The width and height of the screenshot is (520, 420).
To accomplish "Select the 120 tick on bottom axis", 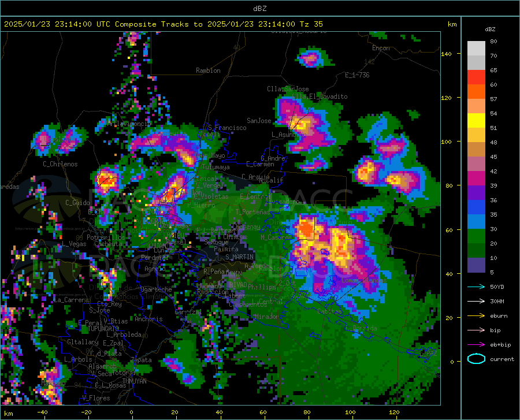I will tap(394, 412).
